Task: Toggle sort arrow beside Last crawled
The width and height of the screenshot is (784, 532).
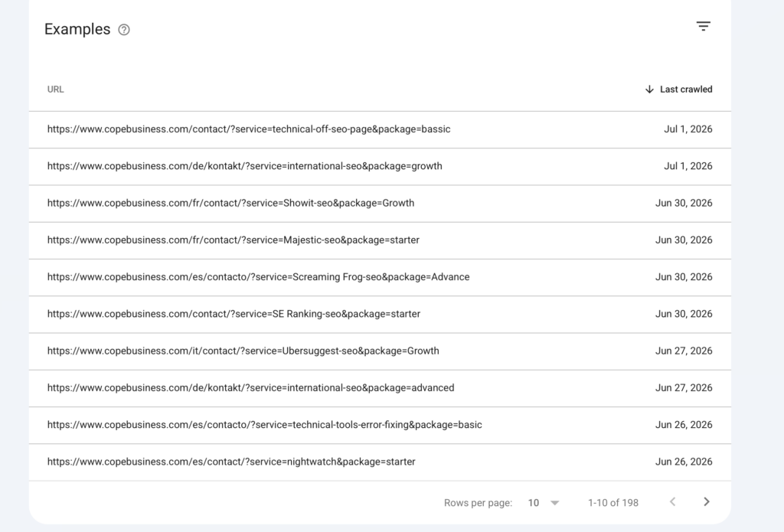Action: pos(649,90)
